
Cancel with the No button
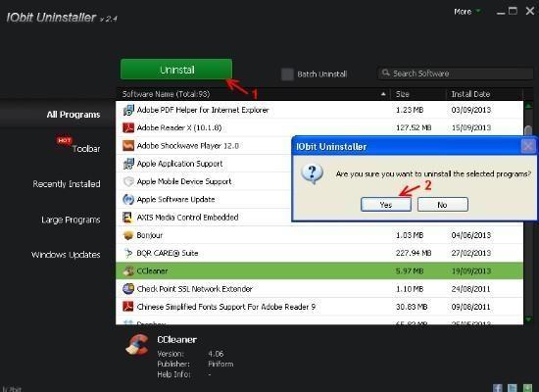(442, 205)
